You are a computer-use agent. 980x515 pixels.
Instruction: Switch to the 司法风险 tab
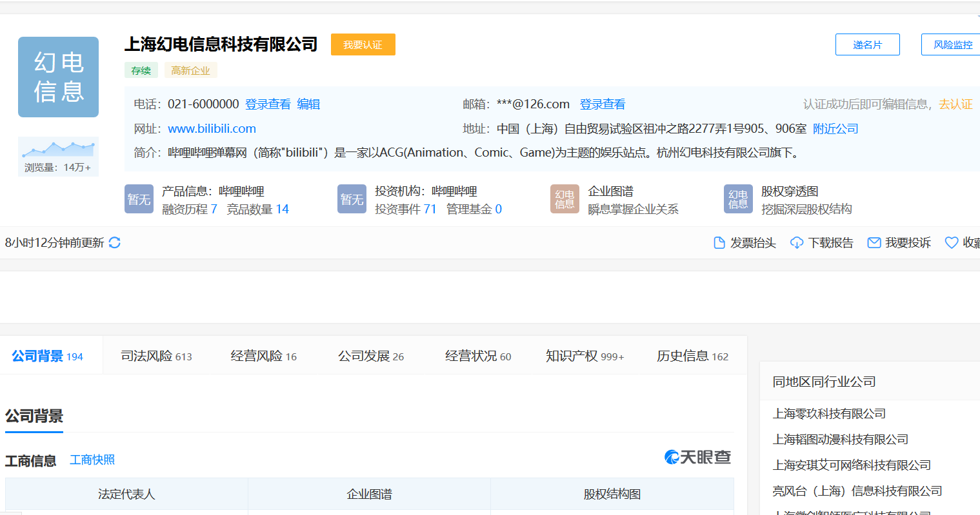(157, 356)
